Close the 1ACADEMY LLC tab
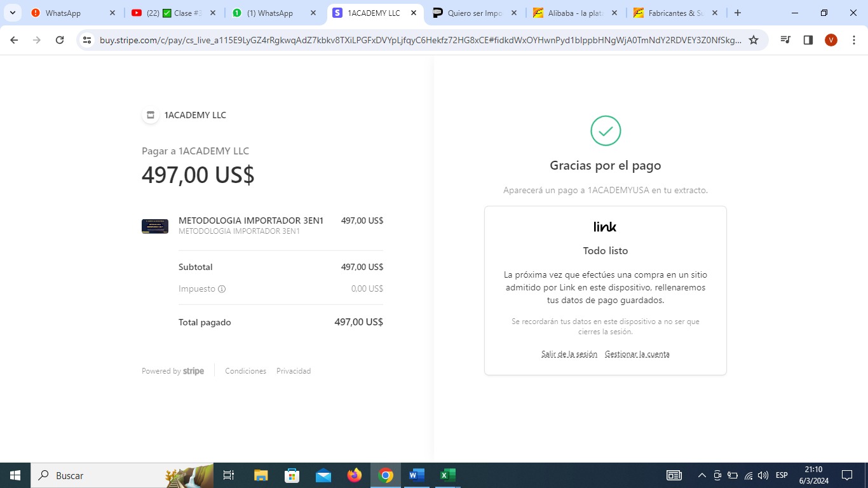Viewport: 868px width, 488px height. click(414, 13)
